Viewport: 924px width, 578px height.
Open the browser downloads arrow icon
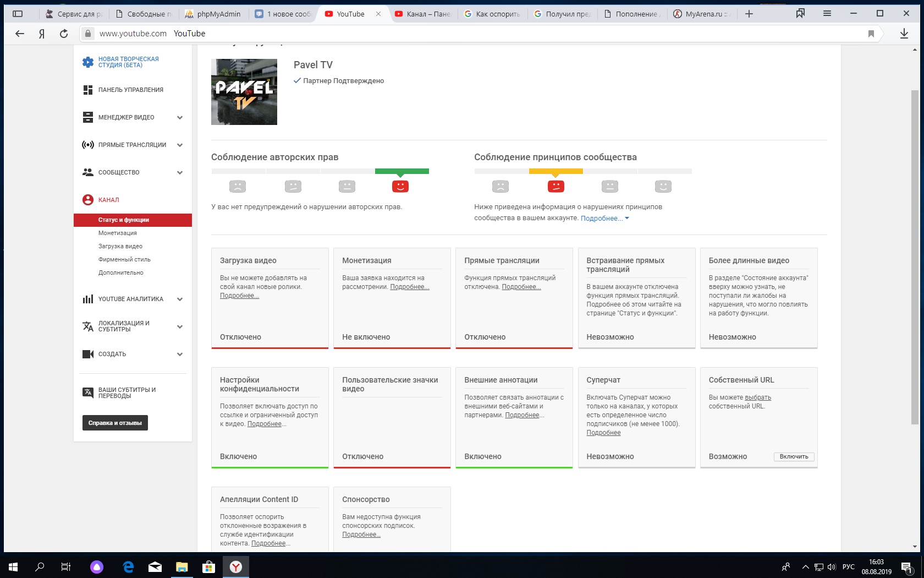904,34
